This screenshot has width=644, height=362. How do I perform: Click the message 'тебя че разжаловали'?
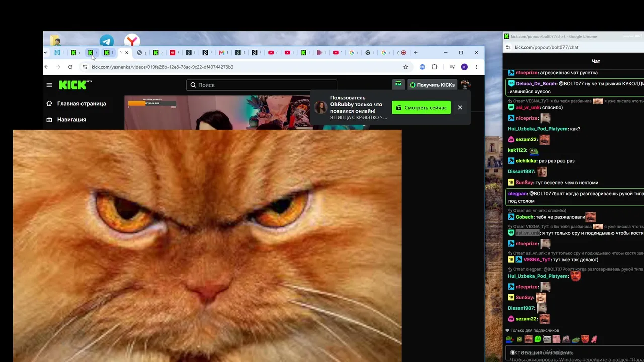560,217
